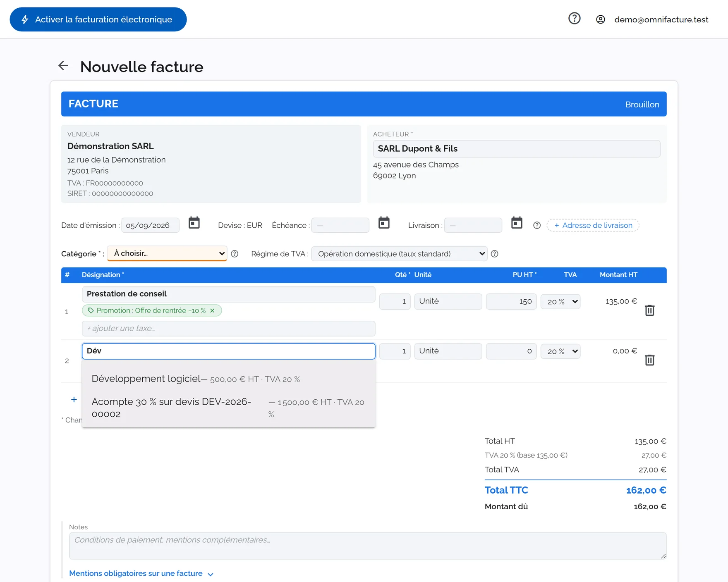Click the SARL Dupont & Fils buyer field
Viewport: 728px width, 582px height.
517,149
